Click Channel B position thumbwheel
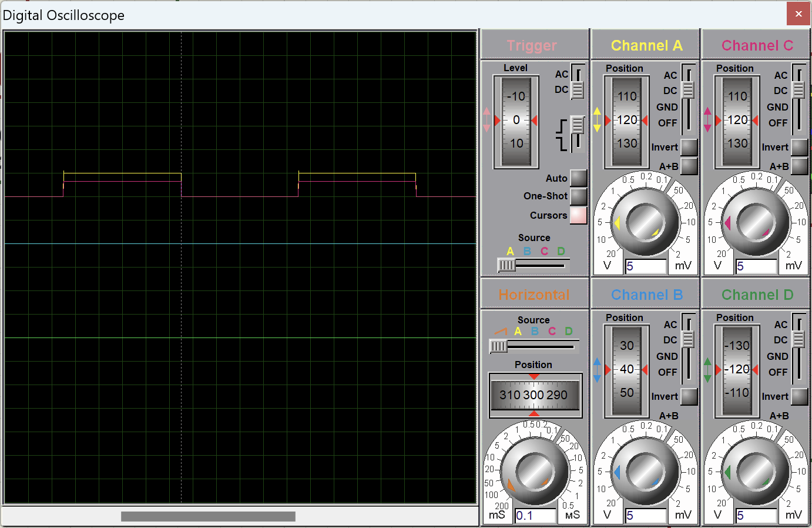The width and height of the screenshot is (812, 528). click(x=626, y=370)
